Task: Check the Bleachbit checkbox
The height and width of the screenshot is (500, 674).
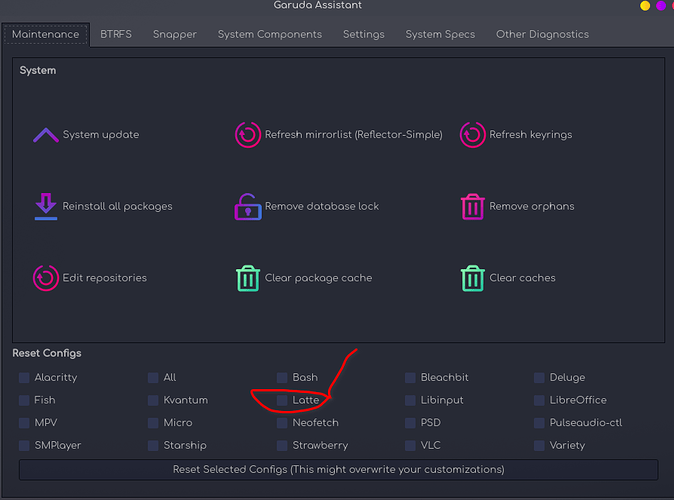Action: [x=410, y=377]
